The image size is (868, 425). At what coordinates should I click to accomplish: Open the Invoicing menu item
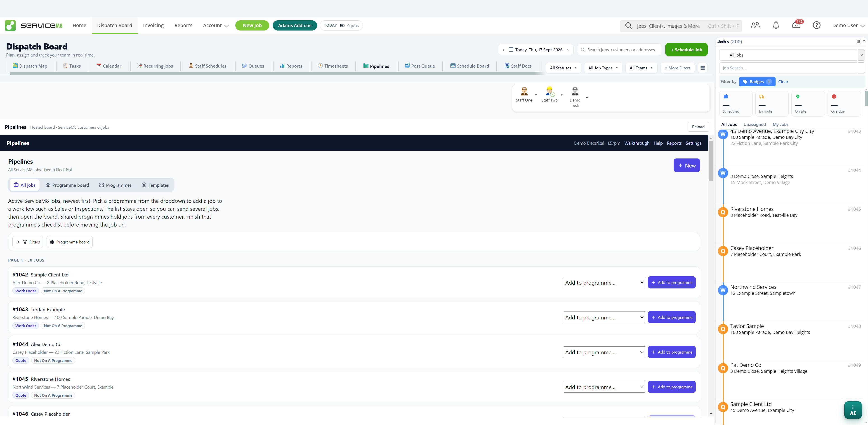153,26
